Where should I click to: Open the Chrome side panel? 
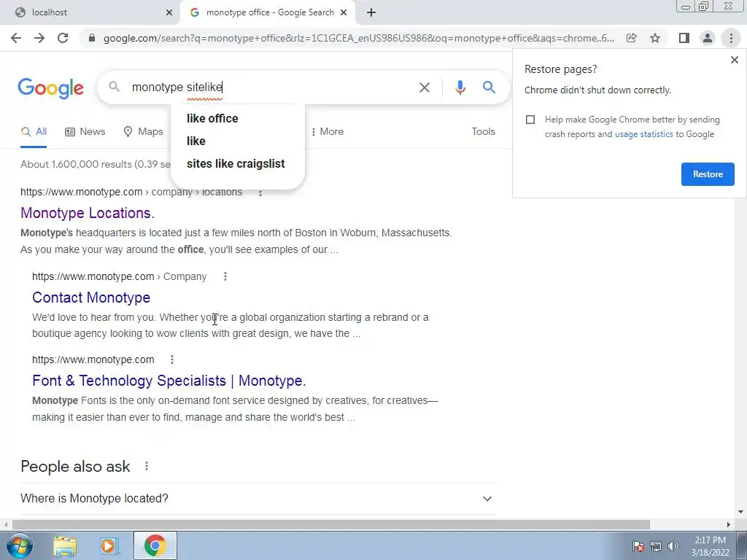click(x=684, y=38)
